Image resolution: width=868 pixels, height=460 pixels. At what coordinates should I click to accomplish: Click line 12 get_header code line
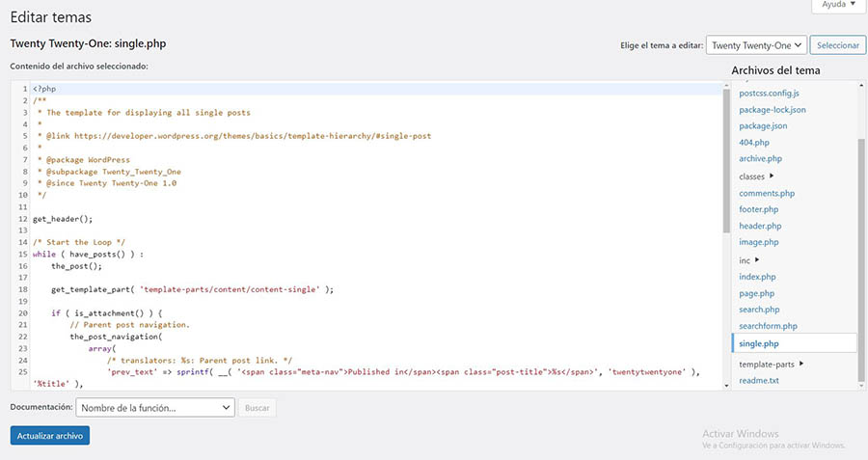coord(63,219)
